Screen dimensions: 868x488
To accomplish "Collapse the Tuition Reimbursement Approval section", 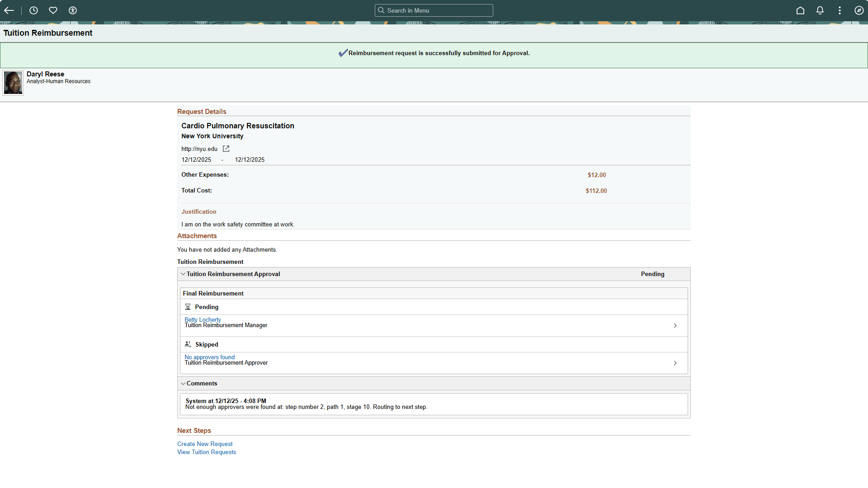I will 184,274.
